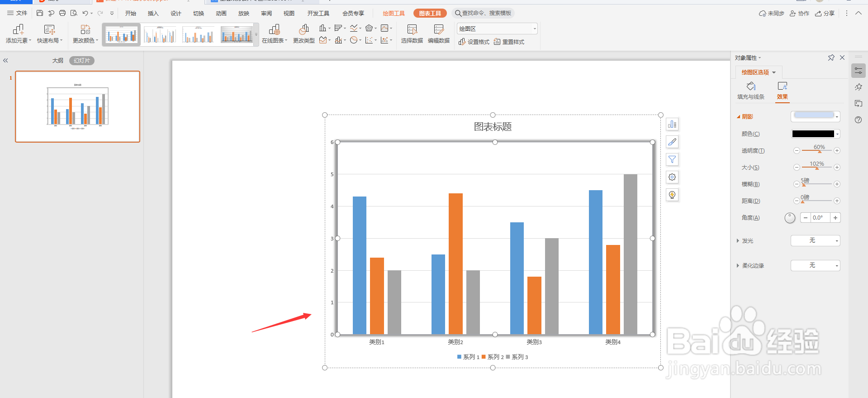Select the first chart style thumbnail

pyautogui.click(x=121, y=34)
